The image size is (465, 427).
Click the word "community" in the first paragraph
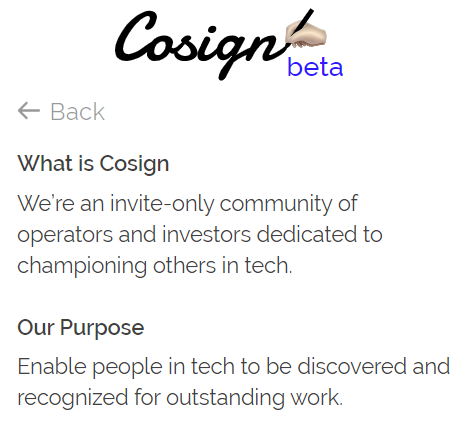point(276,203)
